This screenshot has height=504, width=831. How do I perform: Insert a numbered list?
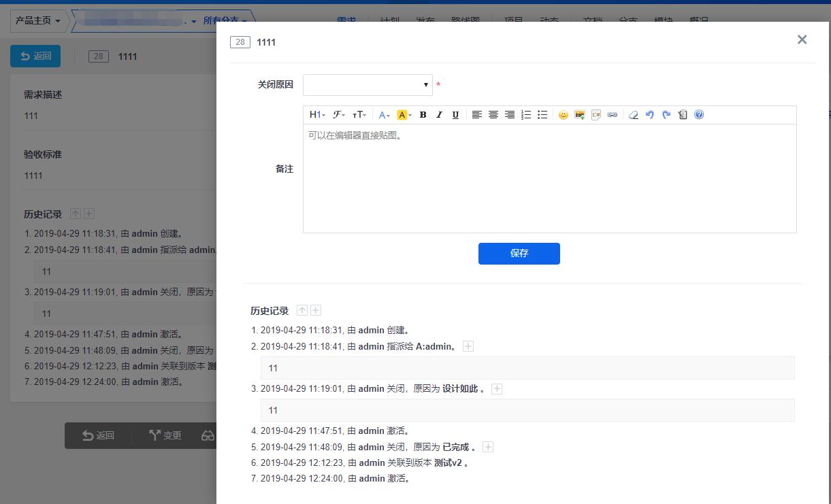tap(526, 115)
